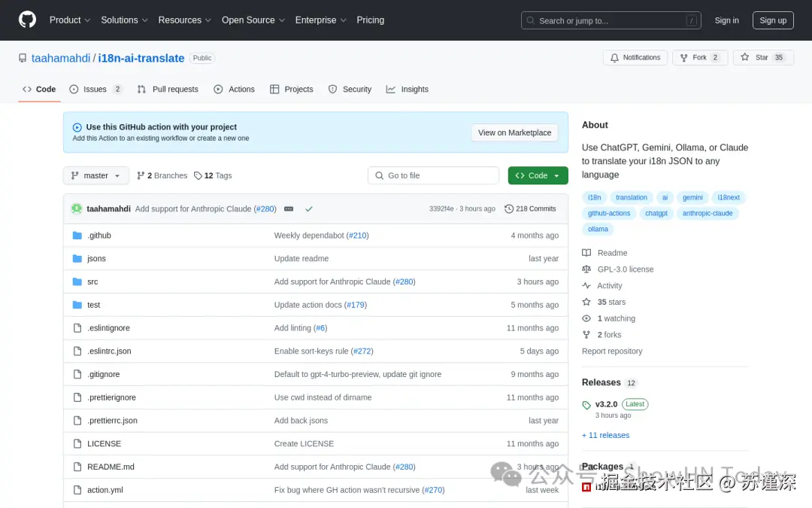This screenshot has height=508, width=812.
Task: Click the notifications bell icon
Action: click(x=614, y=57)
